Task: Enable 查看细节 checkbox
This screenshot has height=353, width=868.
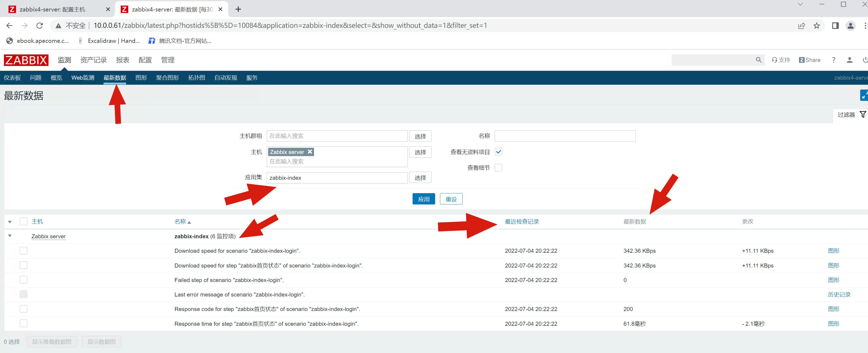Action: pos(498,168)
